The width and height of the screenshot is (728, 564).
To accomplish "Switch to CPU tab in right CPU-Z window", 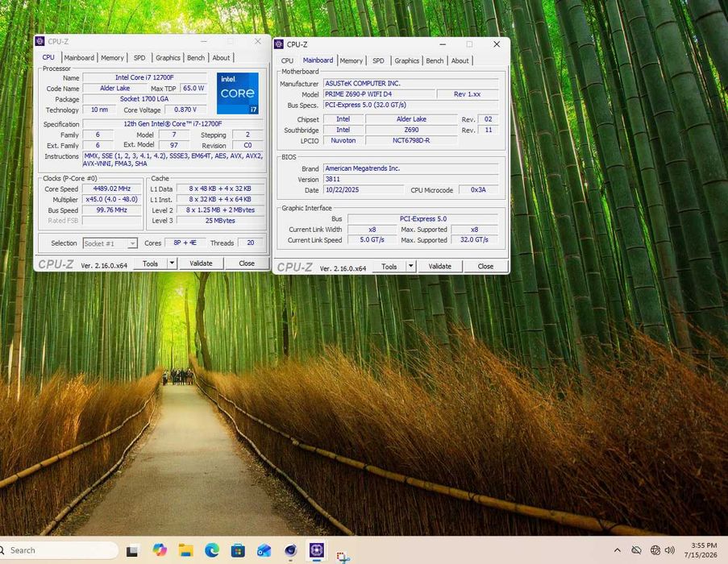I will tap(287, 60).
